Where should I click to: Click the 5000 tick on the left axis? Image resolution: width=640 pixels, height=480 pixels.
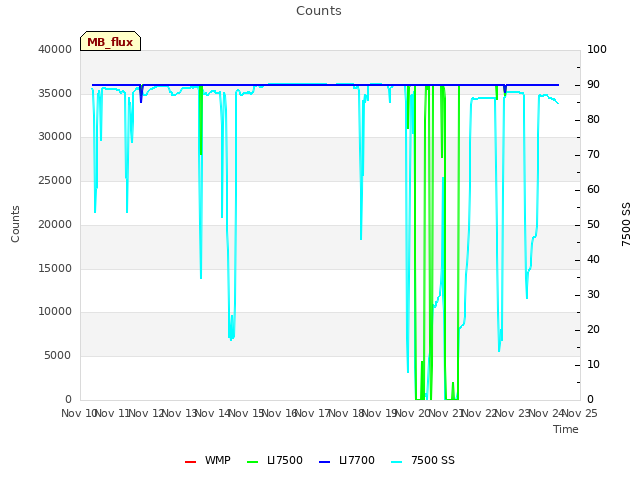[58, 356]
